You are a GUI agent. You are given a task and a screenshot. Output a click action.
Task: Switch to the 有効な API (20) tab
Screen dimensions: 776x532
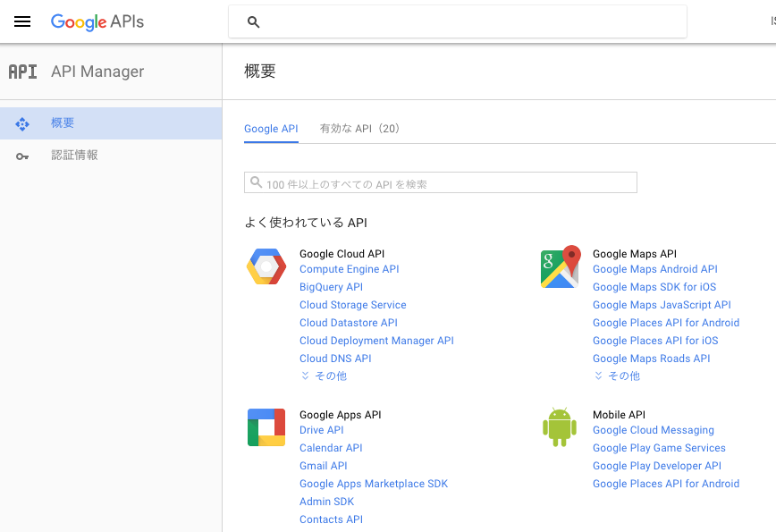[x=359, y=129]
